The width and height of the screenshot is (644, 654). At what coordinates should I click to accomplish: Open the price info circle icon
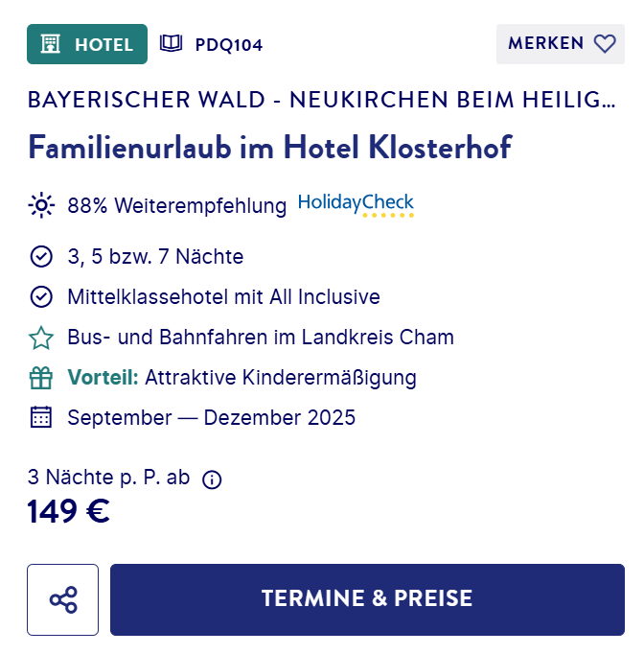click(x=212, y=479)
